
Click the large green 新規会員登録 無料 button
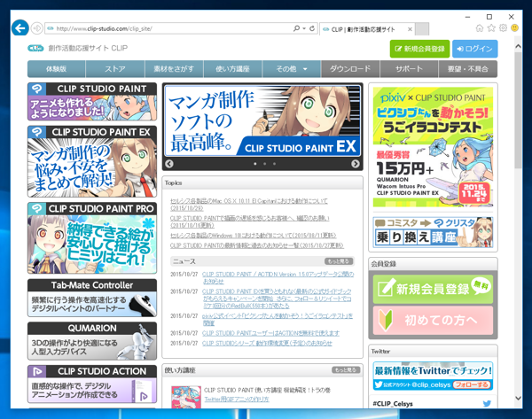click(433, 289)
